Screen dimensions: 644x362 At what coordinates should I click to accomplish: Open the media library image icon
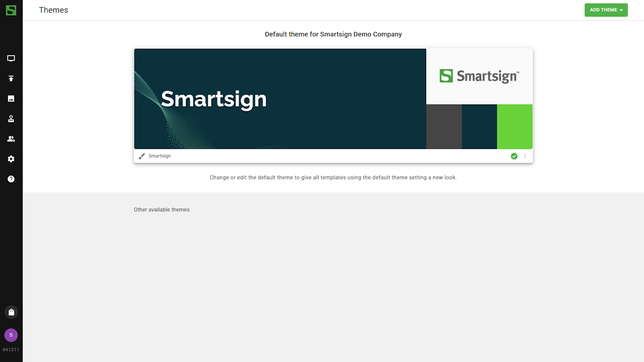(x=11, y=99)
